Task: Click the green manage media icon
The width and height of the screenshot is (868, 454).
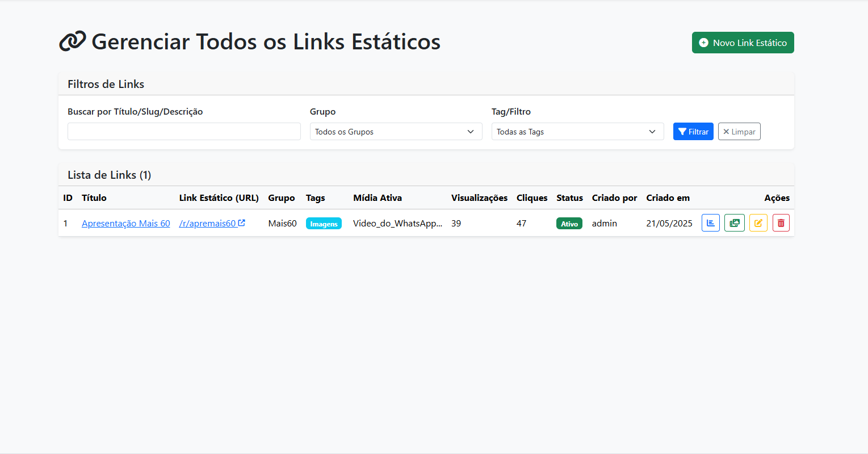Action: click(x=734, y=222)
